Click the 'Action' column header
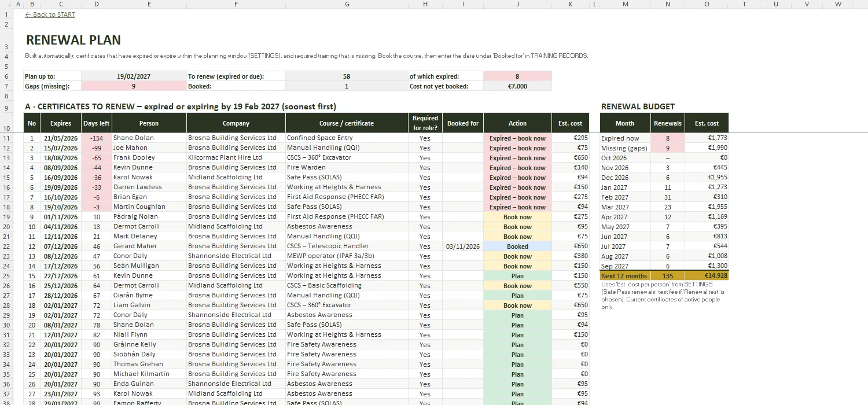Viewport: 868px width, 405px height. pyautogui.click(x=517, y=123)
